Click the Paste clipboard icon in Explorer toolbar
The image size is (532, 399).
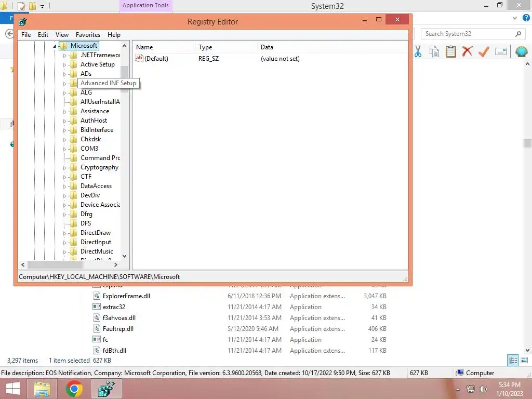[450, 51]
